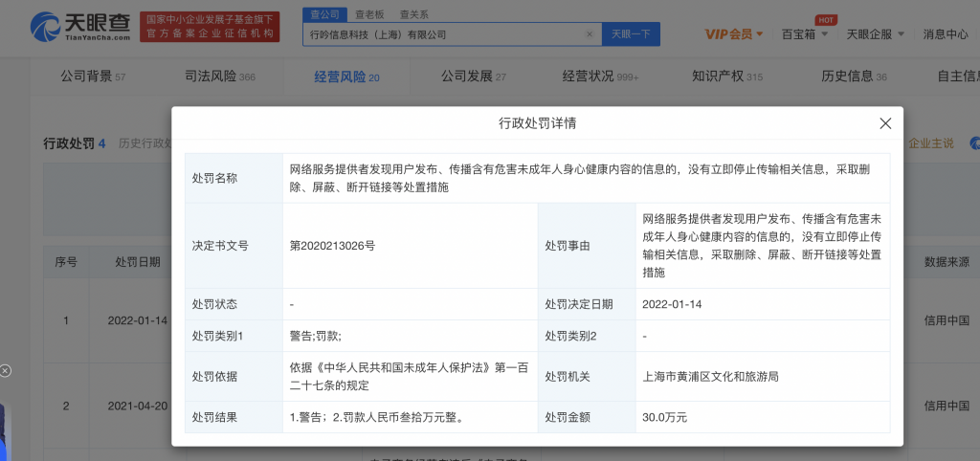The image size is (980, 461).
Task: Click the 数据来源 column header
Action: (x=947, y=262)
